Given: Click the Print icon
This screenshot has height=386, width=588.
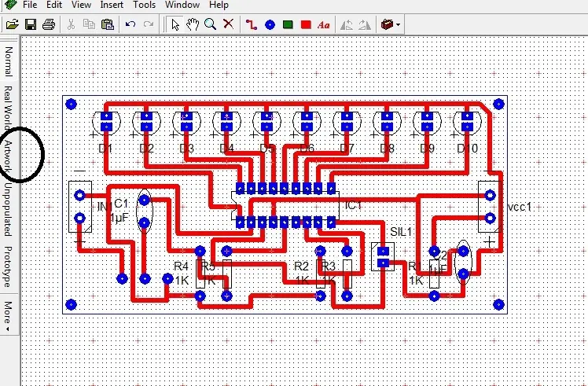Looking at the screenshot, I should click(x=49, y=24).
